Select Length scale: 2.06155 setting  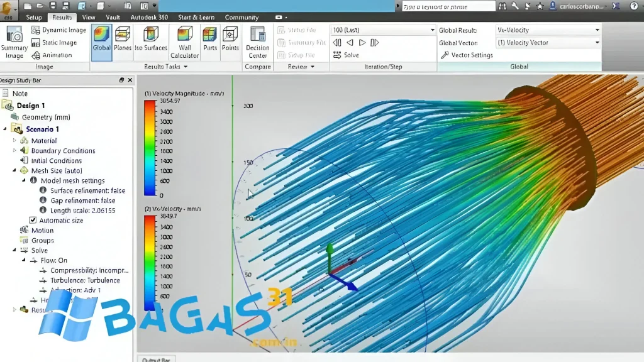(x=82, y=211)
